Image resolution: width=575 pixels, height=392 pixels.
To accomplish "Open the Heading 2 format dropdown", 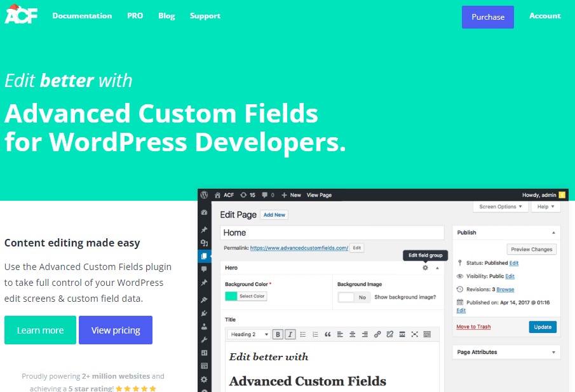I will tap(249, 334).
